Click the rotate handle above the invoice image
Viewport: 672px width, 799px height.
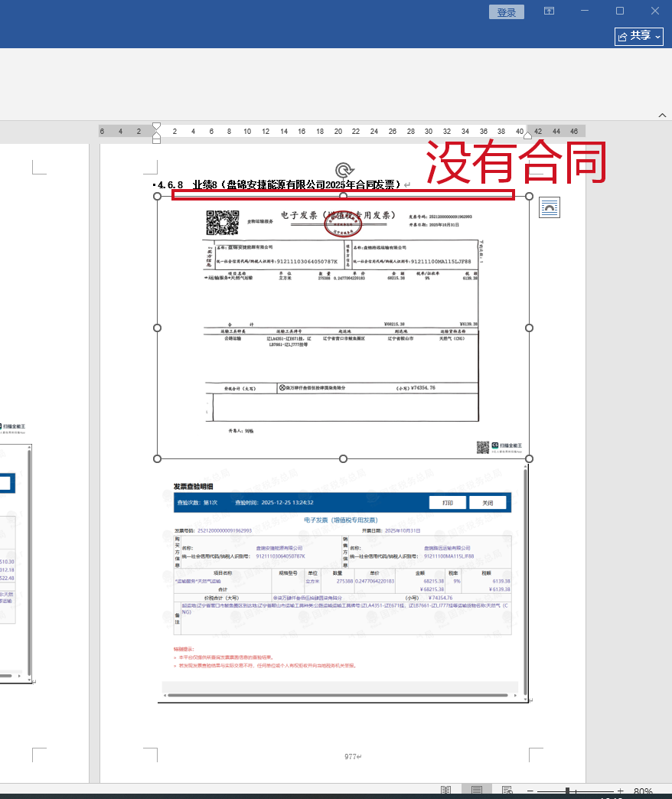[344, 170]
